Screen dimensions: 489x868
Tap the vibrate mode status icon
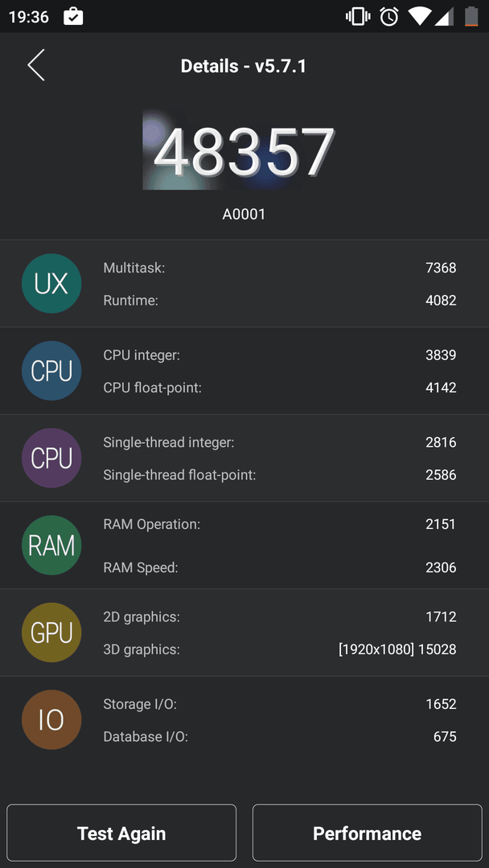[x=358, y=17]
